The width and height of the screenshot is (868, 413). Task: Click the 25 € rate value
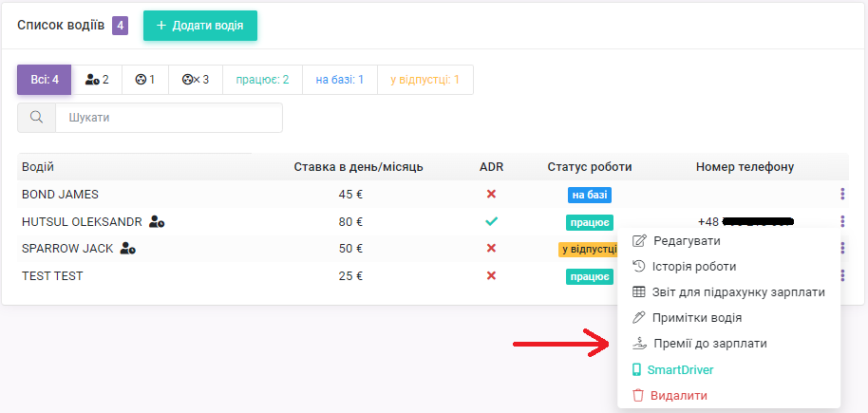350,275
